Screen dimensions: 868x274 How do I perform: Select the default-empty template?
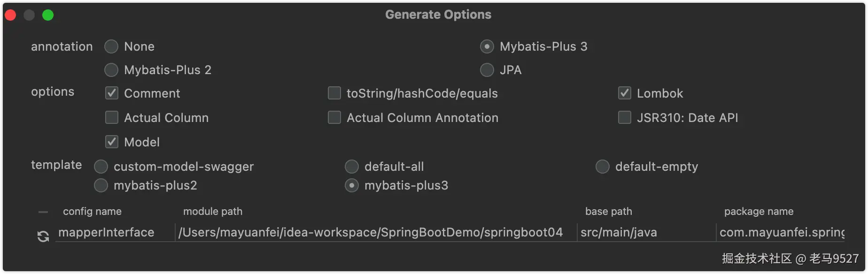603,167
